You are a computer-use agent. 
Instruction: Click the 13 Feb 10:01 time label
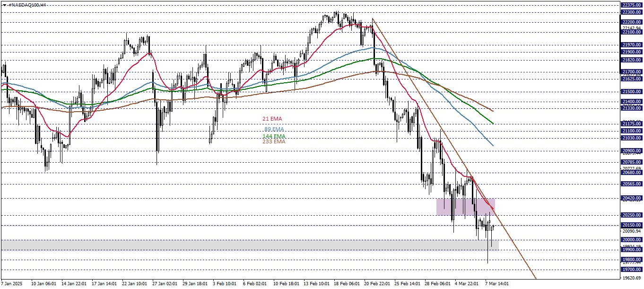click(x=316, y=284)
